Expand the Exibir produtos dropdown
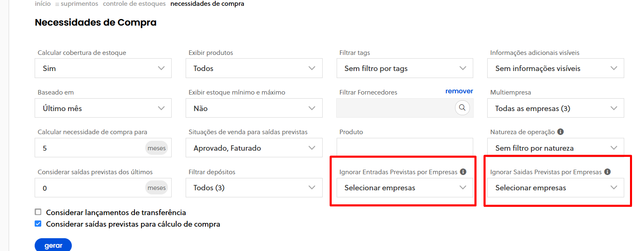 [254, 68]
